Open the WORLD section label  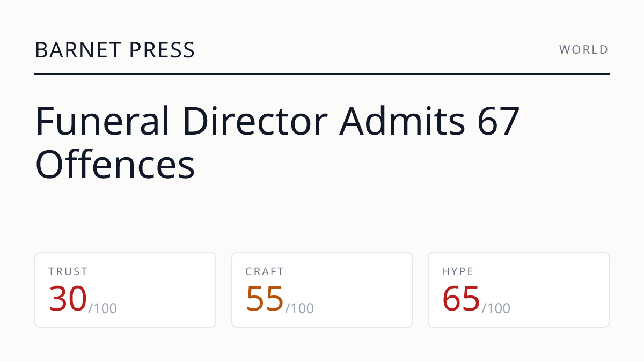[x=584, y=50]
